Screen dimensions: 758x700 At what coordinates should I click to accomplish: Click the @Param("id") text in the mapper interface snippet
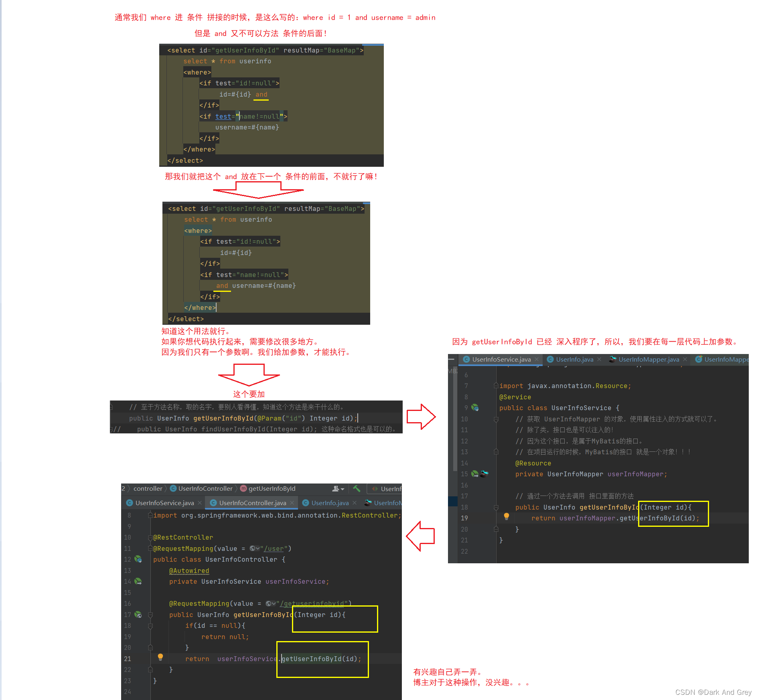tap(281, 418)
